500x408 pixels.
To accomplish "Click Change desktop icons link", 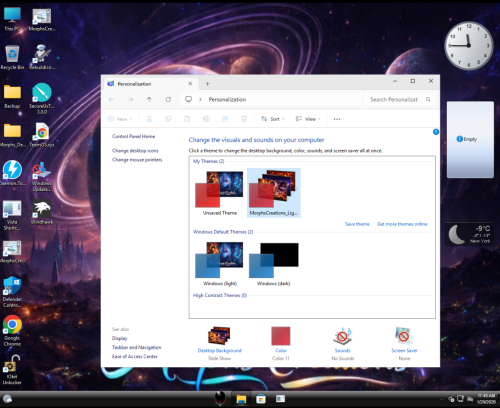I will 135,151.
